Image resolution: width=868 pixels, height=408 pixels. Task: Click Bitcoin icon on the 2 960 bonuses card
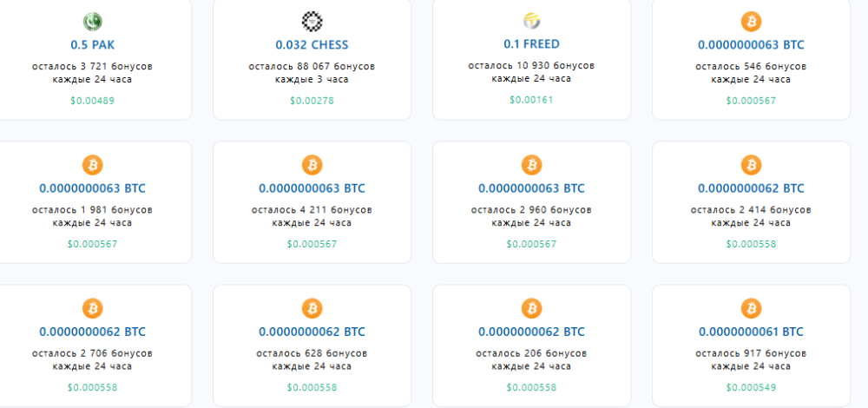(531, 164)
